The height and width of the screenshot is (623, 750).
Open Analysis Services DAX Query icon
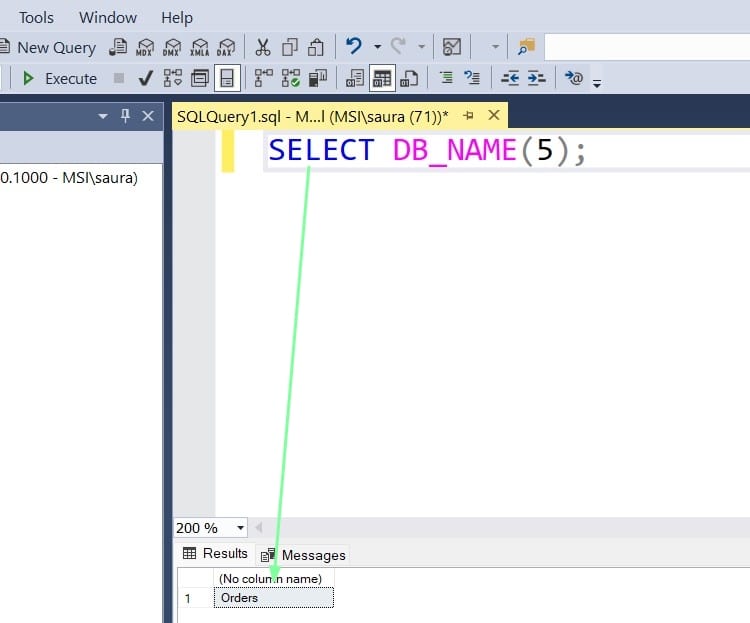(226, 47)
